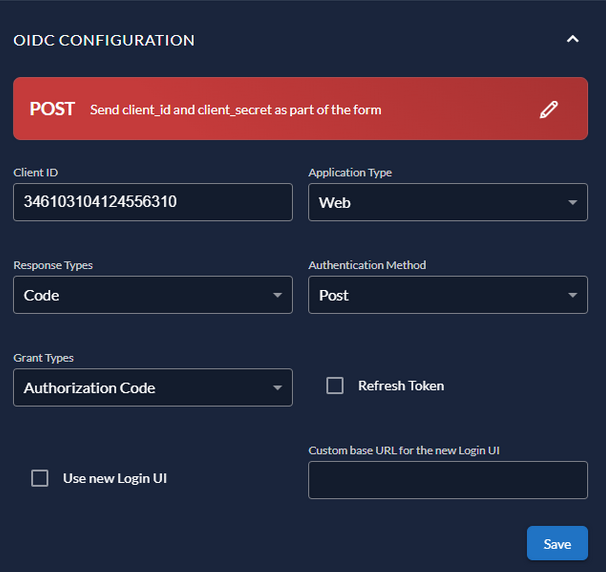The height and width of the screenshot is (572, 606).
Task: Click the Use new Login UI label
Action: click(115, 478)
